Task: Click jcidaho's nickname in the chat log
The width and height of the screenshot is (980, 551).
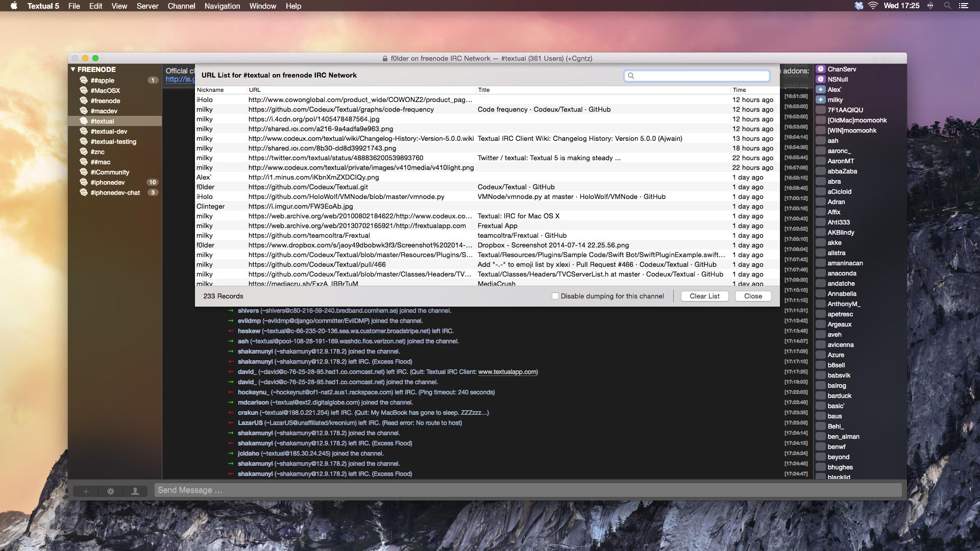Action: (249, 454)
